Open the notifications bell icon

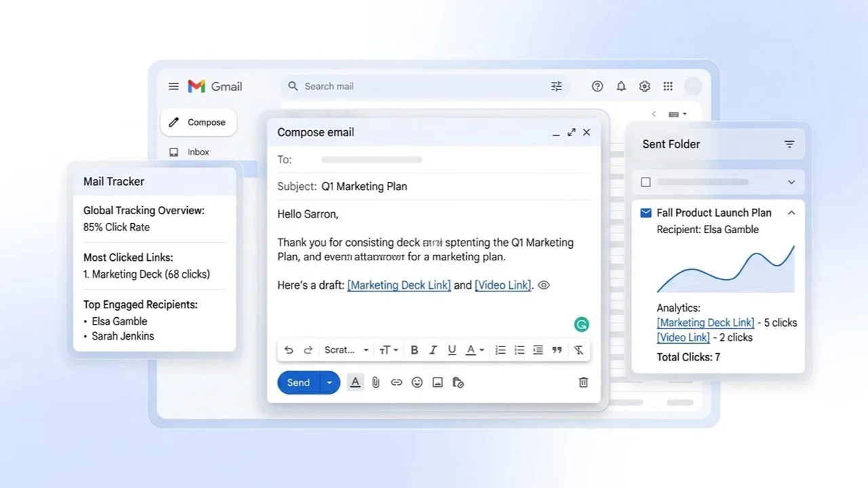[621, 86]
